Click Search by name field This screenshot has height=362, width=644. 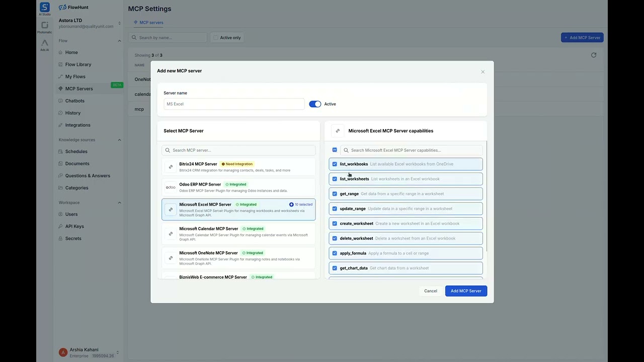click(x=168, y=38)
